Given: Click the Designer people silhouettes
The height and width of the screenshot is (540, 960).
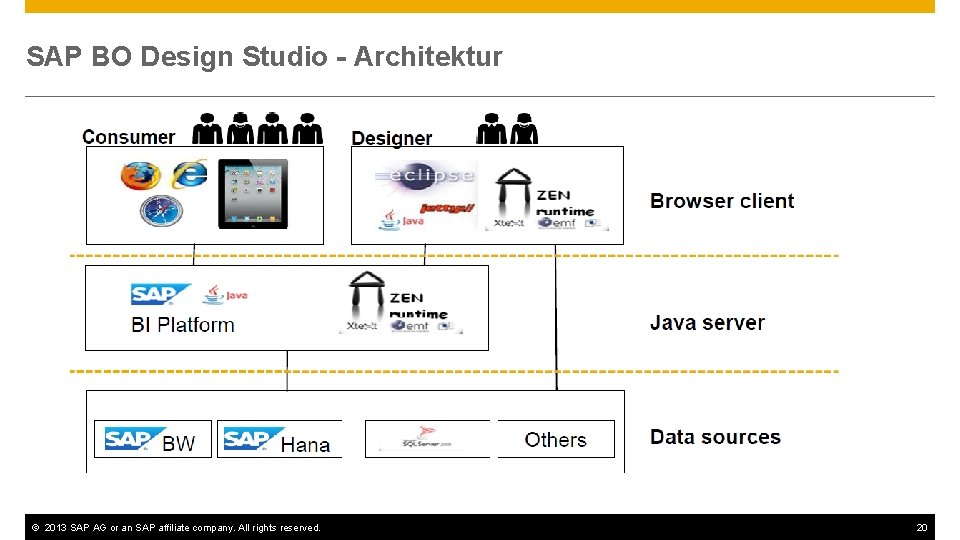Looking at the screenshot, I should coord(507,129).
